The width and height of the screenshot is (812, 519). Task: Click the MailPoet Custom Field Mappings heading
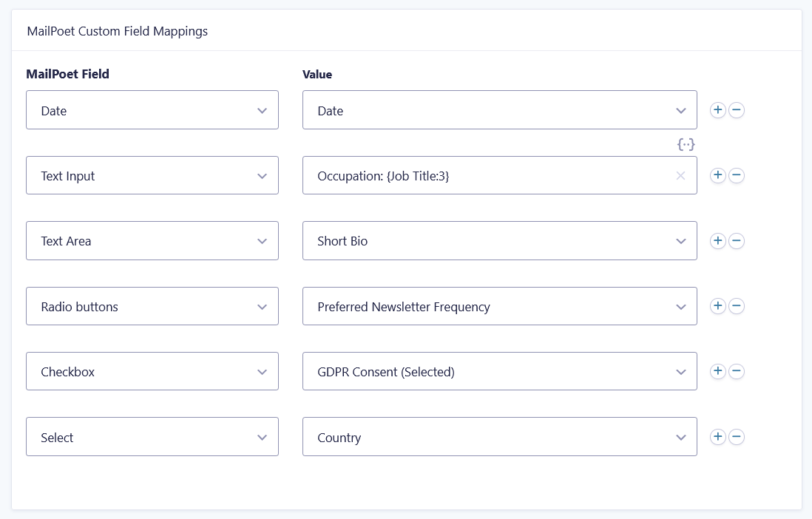click(x=117, y=31)
